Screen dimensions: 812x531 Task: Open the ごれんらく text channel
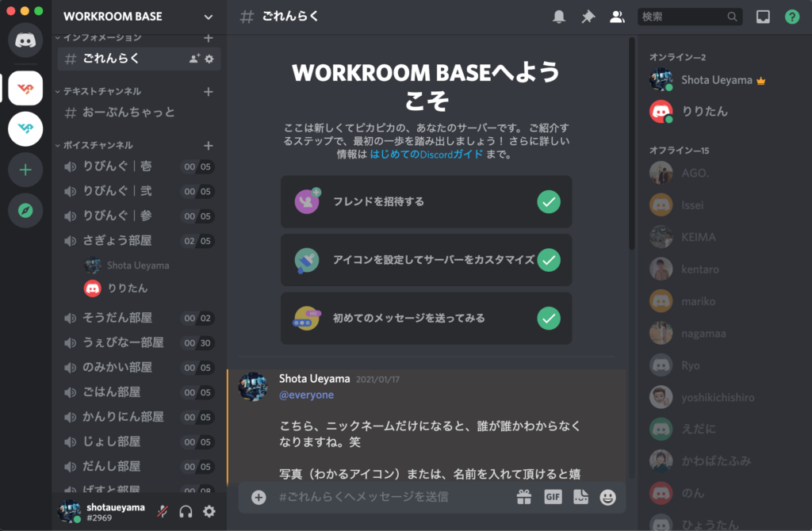coord(140,59)
